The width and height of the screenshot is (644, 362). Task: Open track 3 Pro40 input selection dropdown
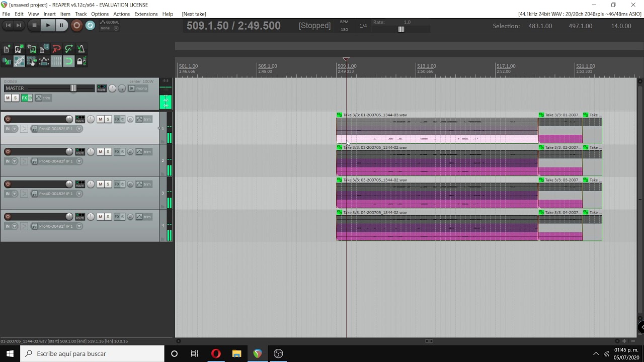57,194
